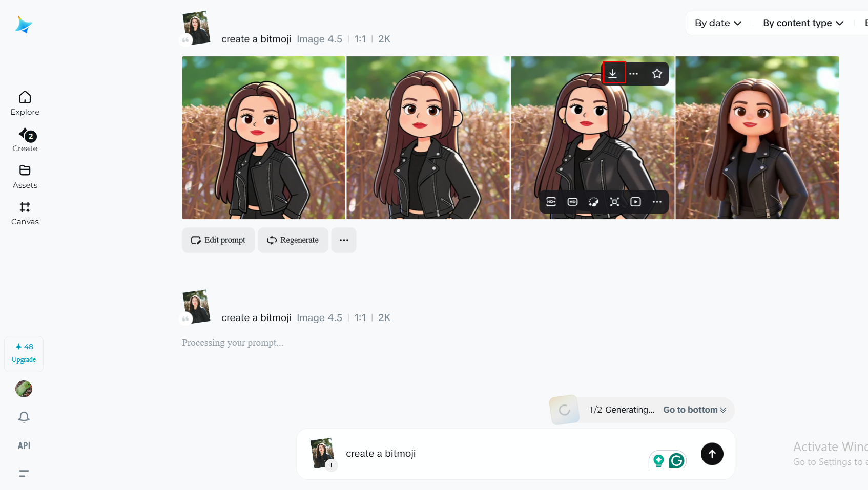Click the HD upscale icon on image
868x490 pixels.
pyautogui.click(x=573, y=202)
